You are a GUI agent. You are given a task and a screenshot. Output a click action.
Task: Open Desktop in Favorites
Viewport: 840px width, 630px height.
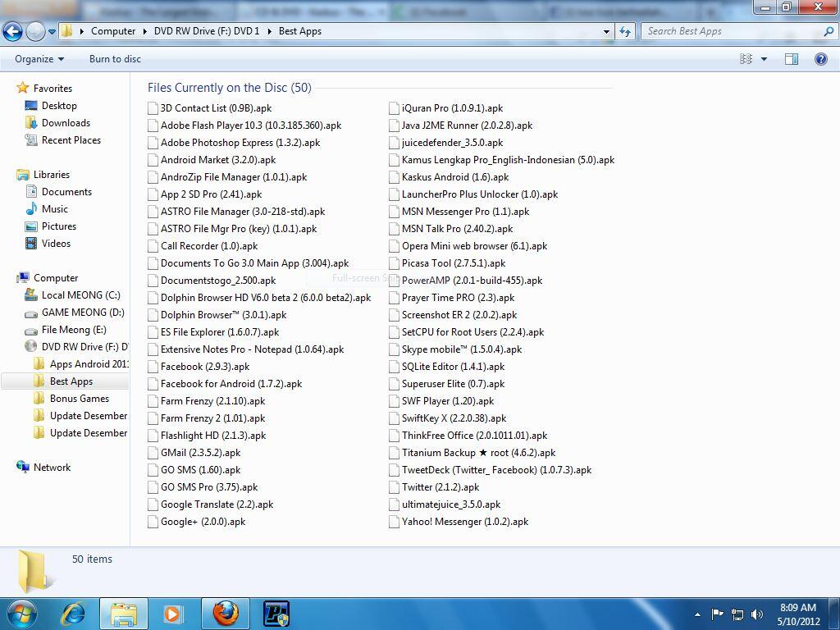[59, 106]
